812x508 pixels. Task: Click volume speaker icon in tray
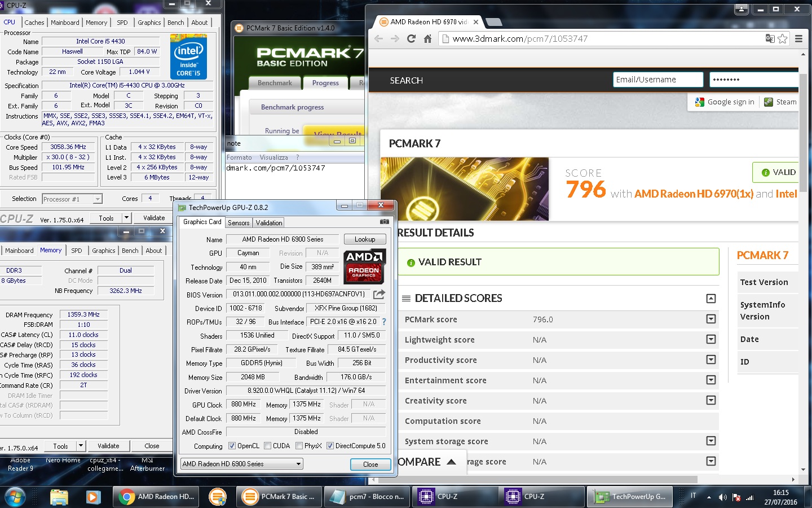click(722, 497)
